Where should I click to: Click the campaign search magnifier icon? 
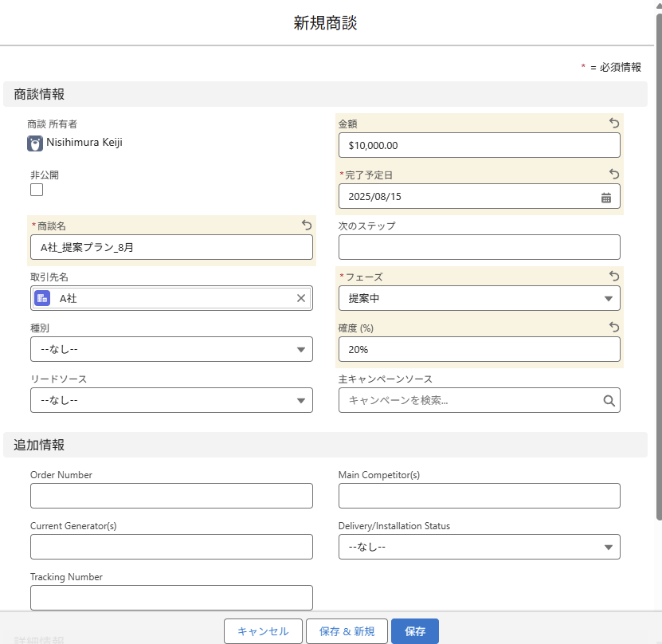tap(609, 400)
